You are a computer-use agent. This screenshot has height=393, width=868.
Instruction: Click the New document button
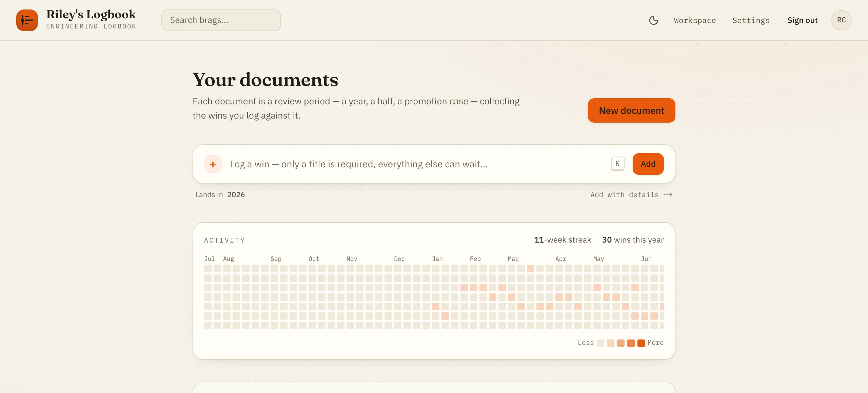click(631, 110)
